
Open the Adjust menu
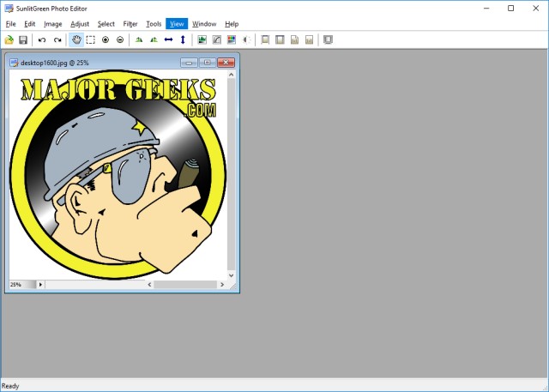coord(80,24)
